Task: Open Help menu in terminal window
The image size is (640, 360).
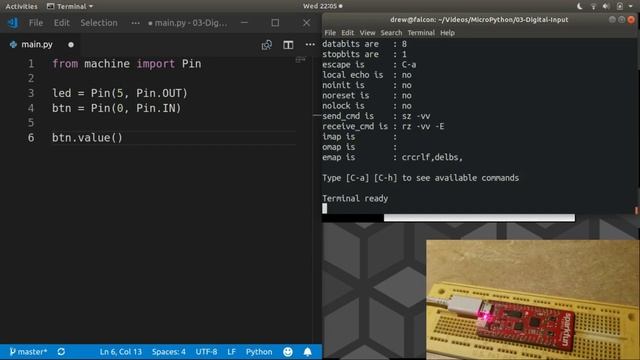Action: tap(447, 33)
